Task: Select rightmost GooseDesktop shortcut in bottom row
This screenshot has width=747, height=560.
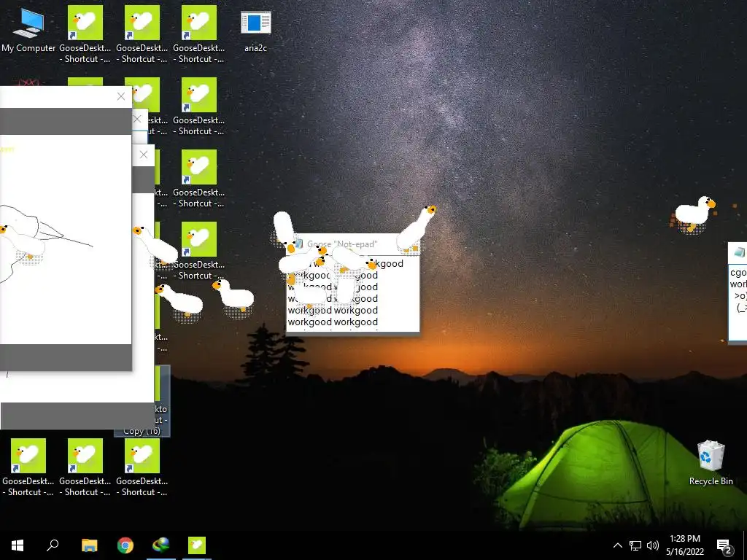Action: click(142, 467)
